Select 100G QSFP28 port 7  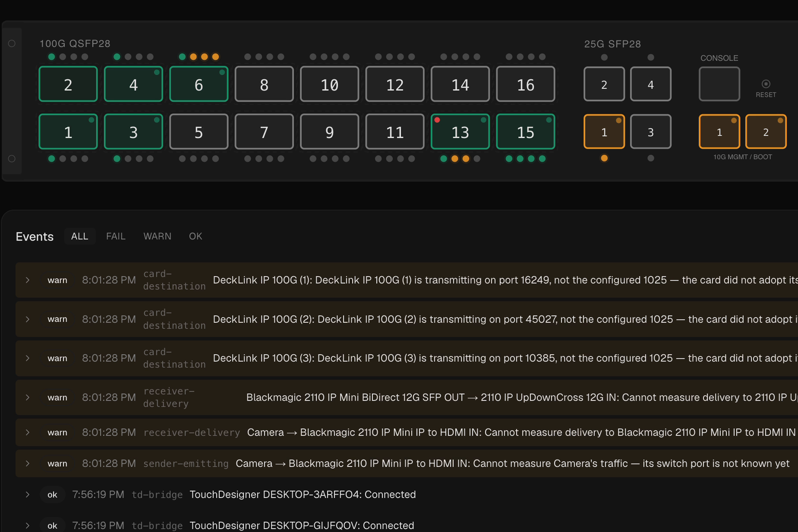point(264,131)
